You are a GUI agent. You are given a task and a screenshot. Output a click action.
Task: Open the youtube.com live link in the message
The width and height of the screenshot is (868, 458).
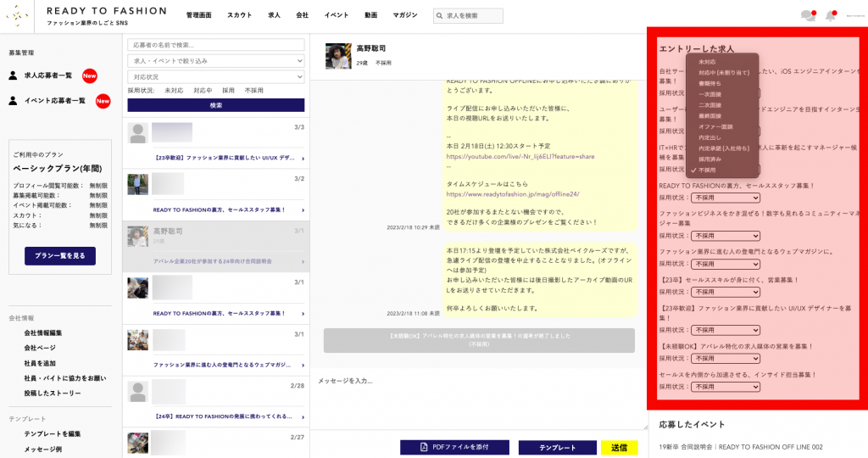click(520, 157)
